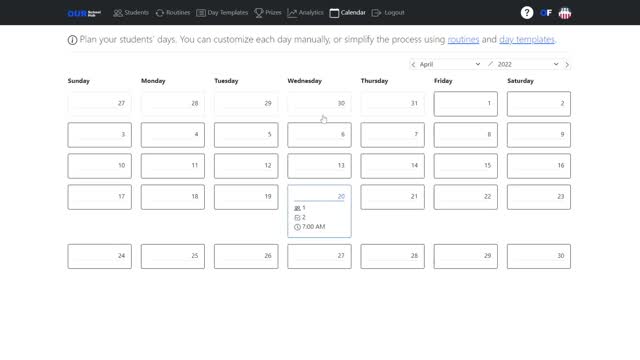The height and width of the screenshot is (360, 640).
Task: Go to the previous month arrow
Action: coord(413,64)
